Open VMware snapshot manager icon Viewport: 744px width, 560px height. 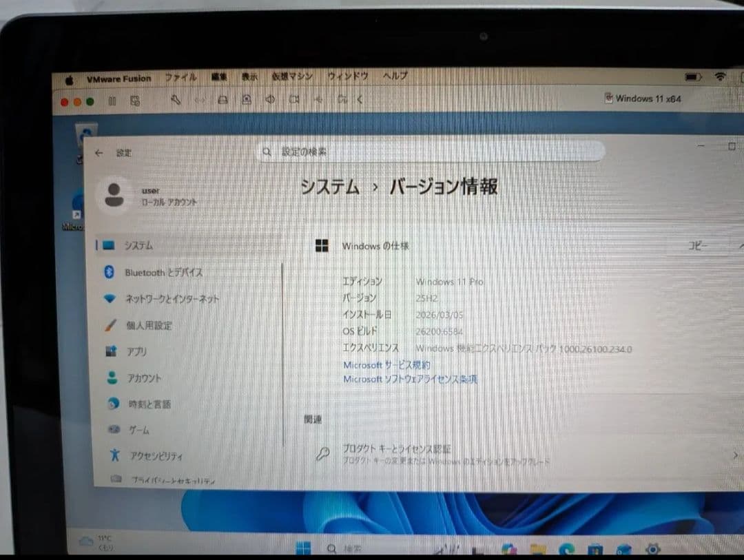pos(135,101)
